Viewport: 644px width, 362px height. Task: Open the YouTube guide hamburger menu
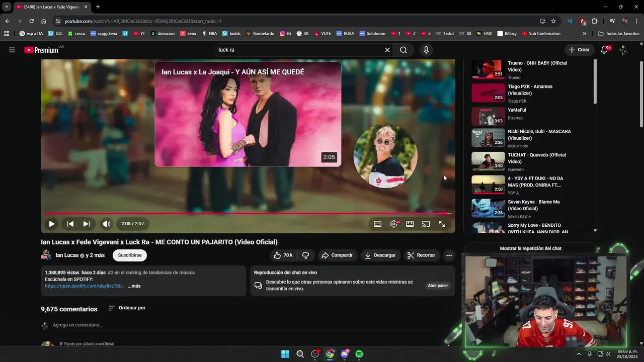[x=12, y=50]
